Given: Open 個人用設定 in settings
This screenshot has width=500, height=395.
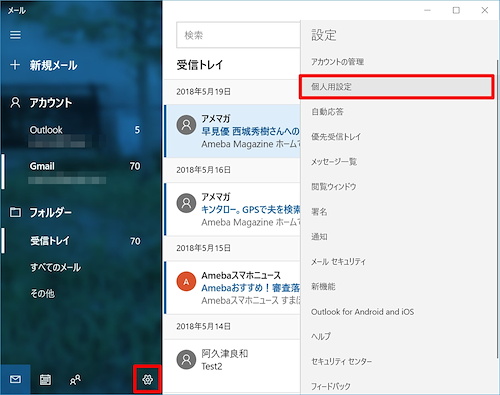Looking at the screenshot, I should [x=396, y=87].
